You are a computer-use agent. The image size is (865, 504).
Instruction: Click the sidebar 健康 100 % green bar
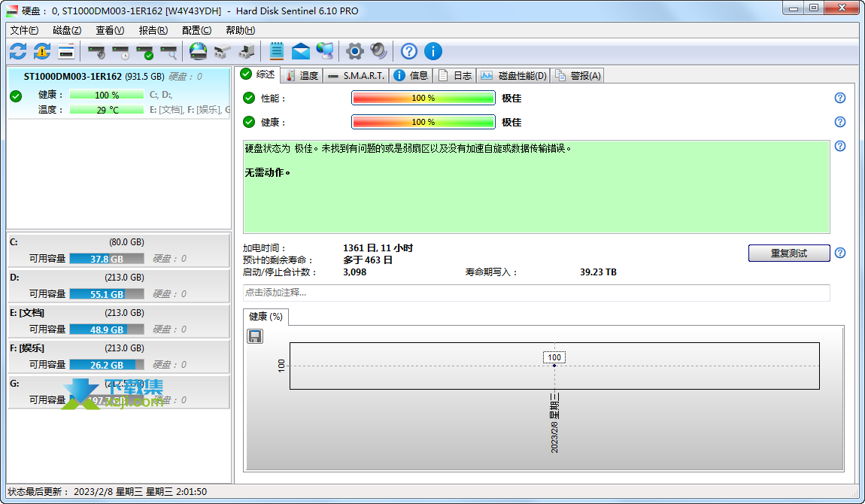(x=107, y=95)
